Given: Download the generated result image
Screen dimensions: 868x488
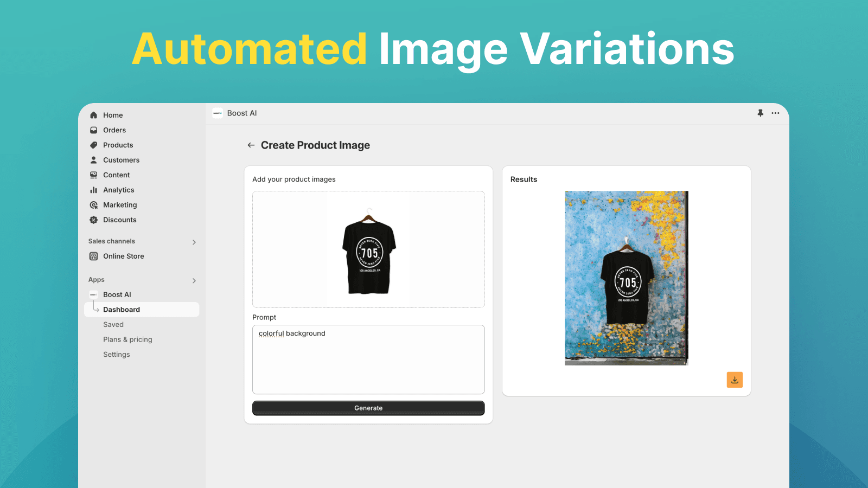Looking at the screenshot, I should (735, 380).
